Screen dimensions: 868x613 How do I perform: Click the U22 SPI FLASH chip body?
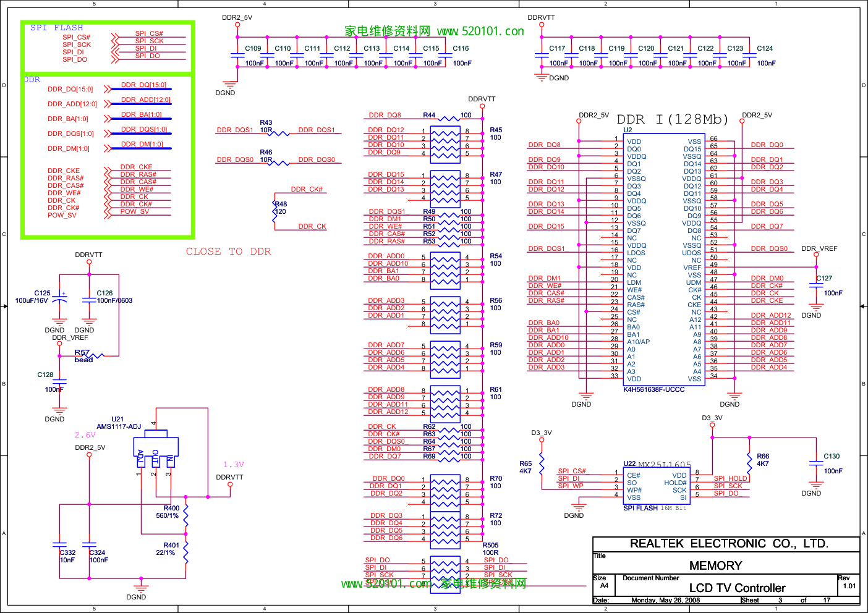[x=657, y=486]
